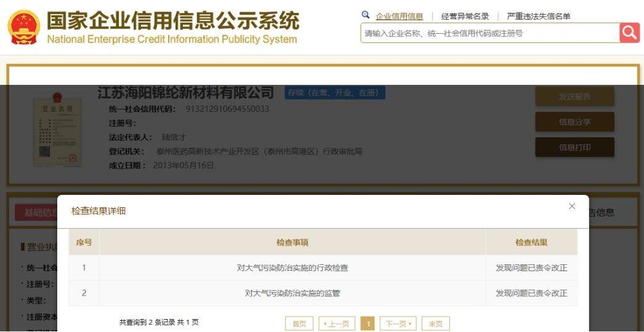Click the 检查结果详细 dialog title

[98, 211]
